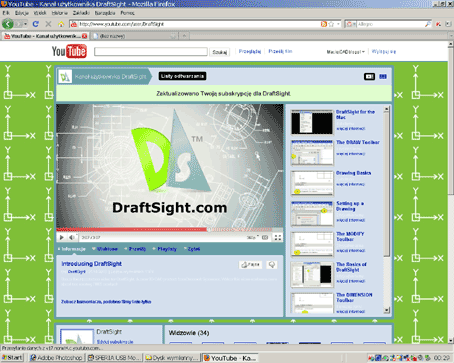Bookmark this page with star icon

pos(331,24)
